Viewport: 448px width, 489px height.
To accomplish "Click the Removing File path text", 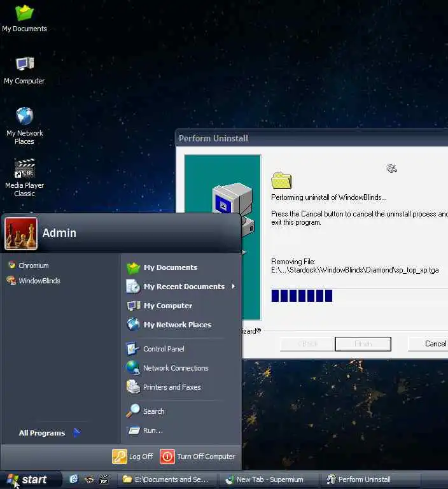I will click(x=355, y=270).
